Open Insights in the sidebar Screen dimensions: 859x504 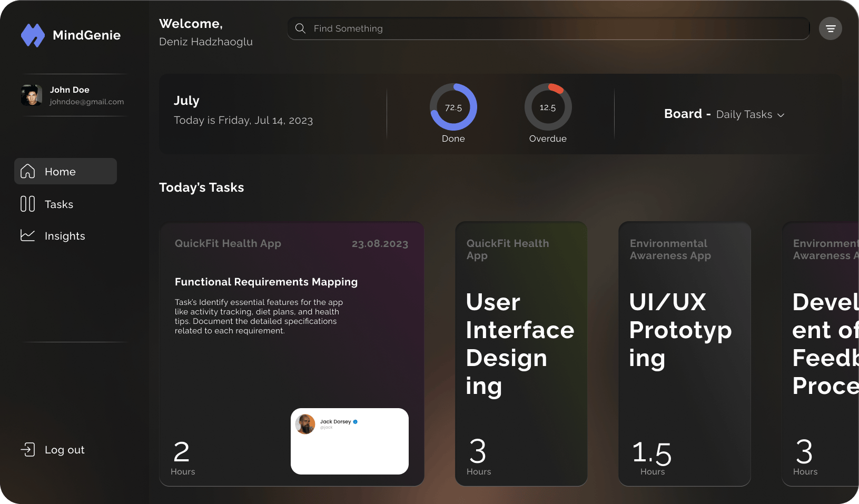pos(65,236)
